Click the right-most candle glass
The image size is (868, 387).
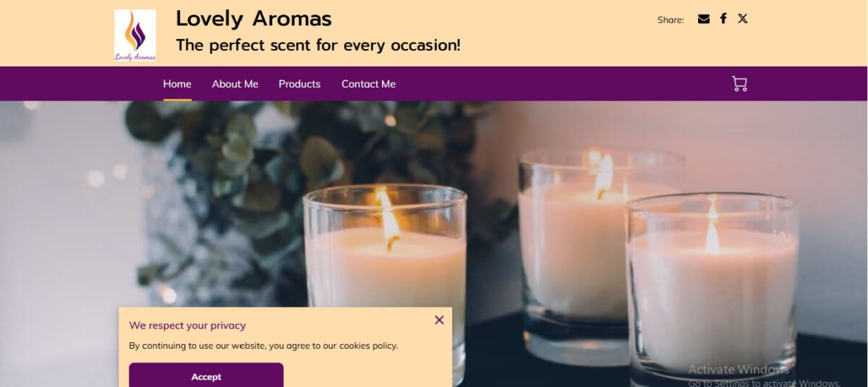click(712, 289)
